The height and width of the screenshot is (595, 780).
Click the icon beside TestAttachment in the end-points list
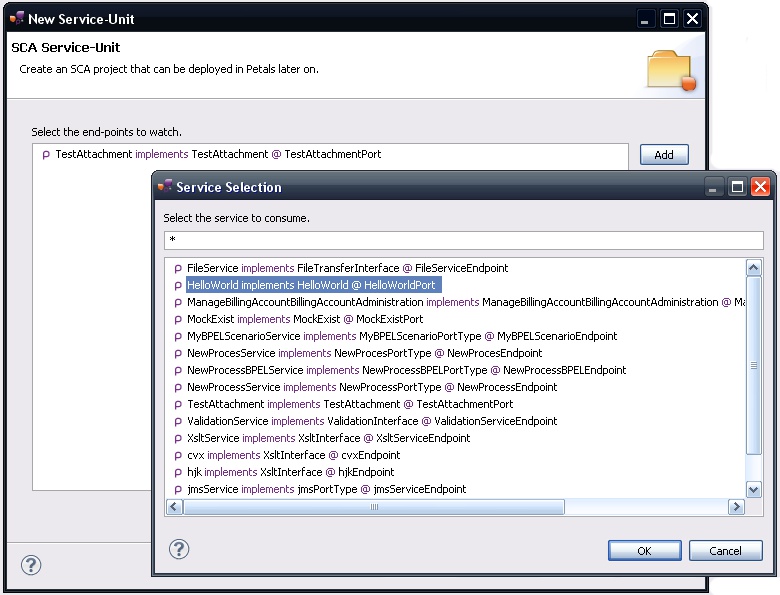[46, 155]
